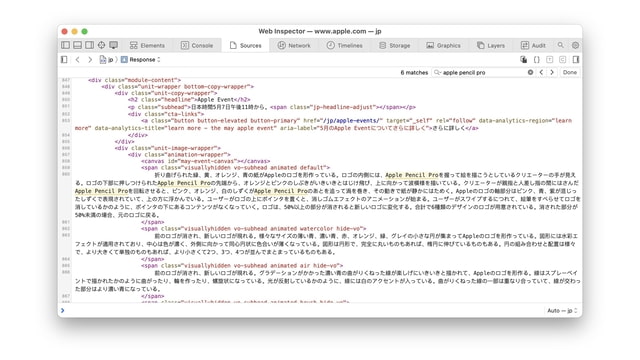This screenshot has width=640, height=360.
Task: Click the Done button
Action: tap(570, 72)
